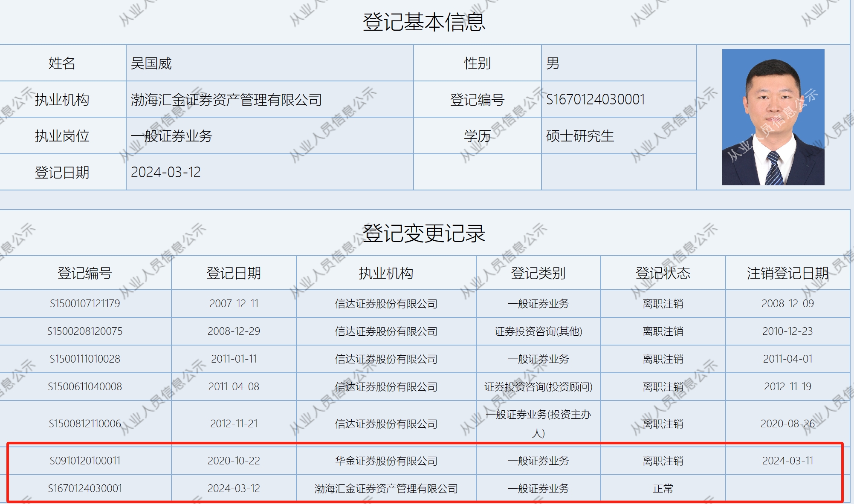Click the 登记类别 column header
This screenshot has width=854, height=504.
(x=538, y=273)
